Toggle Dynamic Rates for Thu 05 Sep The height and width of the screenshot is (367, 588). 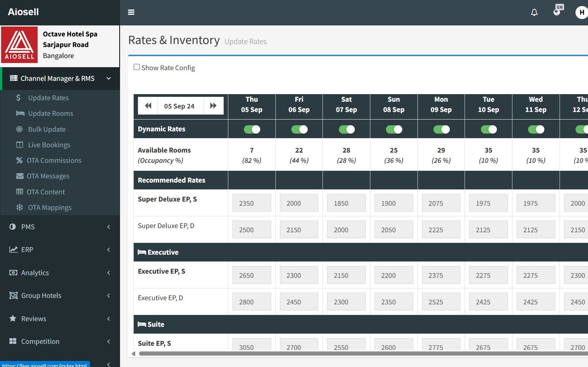(252, 129)
